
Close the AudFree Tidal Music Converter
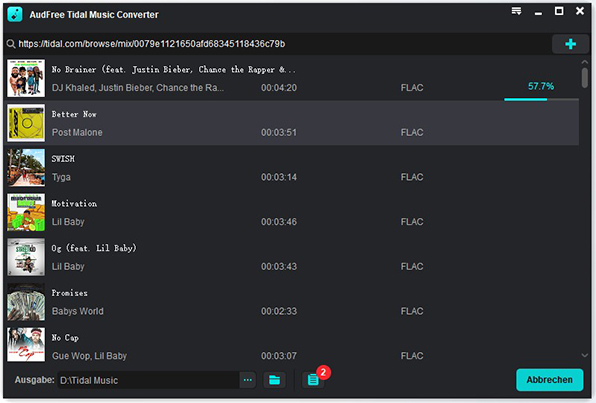(580, 11)
